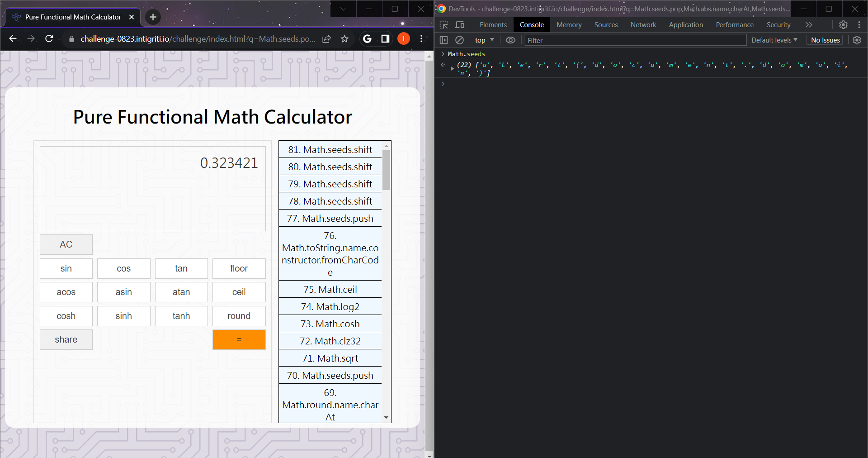Click the share button on the calculator
The image size is (868, 458).
66,339
